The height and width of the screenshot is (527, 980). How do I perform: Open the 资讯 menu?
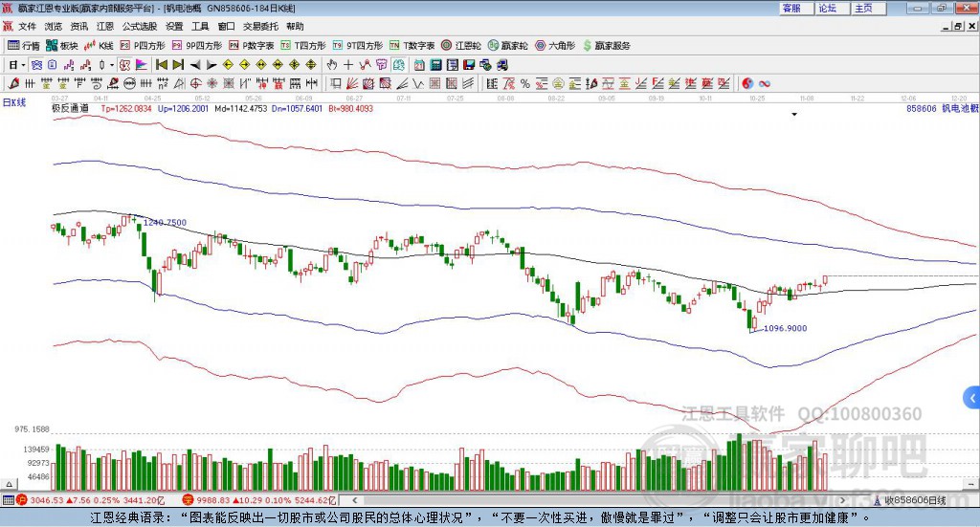tap(79, 26)
